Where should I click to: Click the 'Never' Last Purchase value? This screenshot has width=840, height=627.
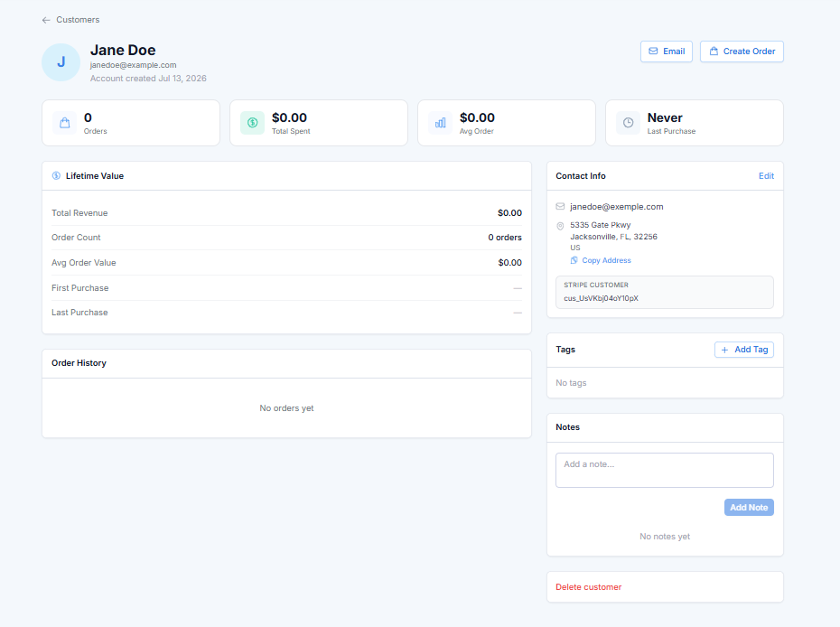click(x=665, y=117)
